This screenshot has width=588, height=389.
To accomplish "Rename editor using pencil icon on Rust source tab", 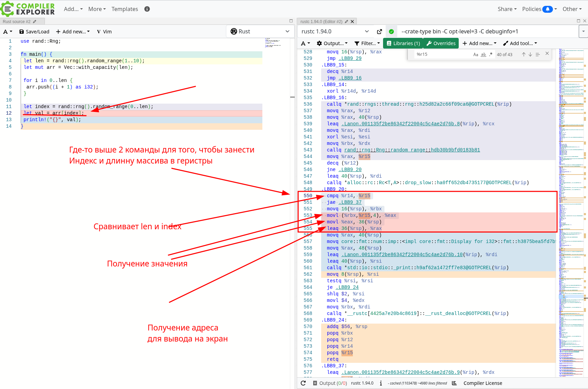I will (x=34, y=21).
